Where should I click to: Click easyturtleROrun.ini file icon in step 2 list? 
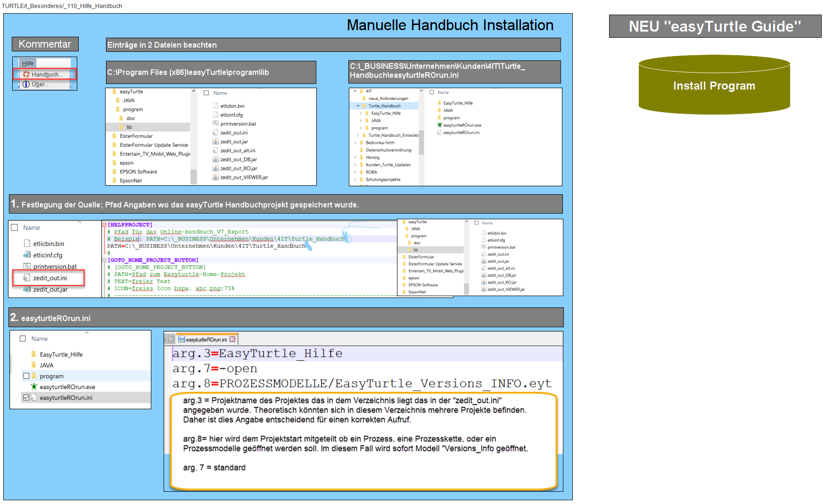point(34,397)
